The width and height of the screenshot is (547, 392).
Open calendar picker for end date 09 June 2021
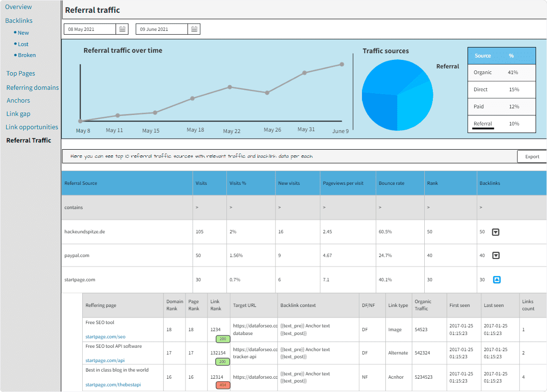tap(194, 29)
